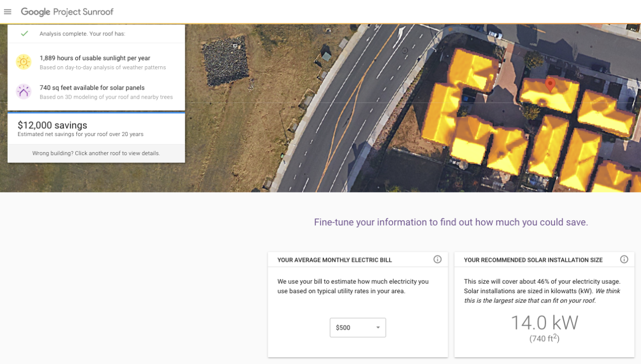Click 'This size will cover about 46%' text
The image size is (641, 364).
542,291
